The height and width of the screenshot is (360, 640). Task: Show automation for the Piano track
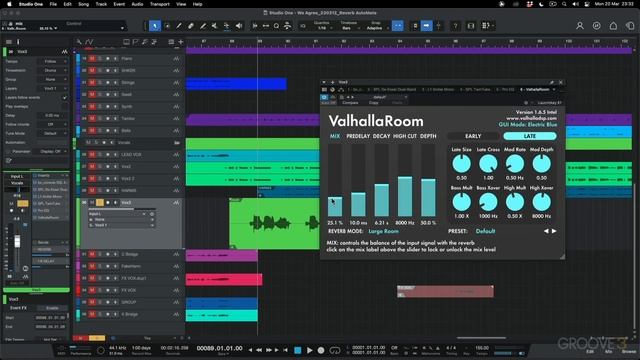click(x=176, y=59)
